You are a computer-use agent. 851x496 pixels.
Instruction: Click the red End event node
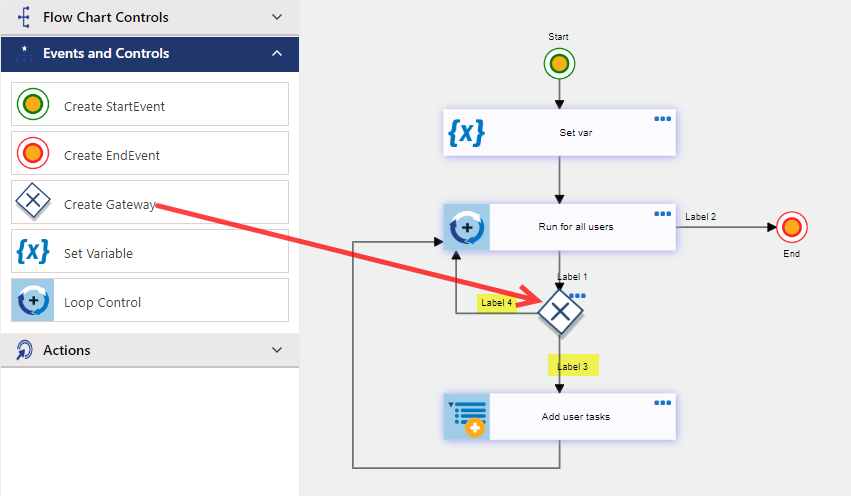point(791,227)
